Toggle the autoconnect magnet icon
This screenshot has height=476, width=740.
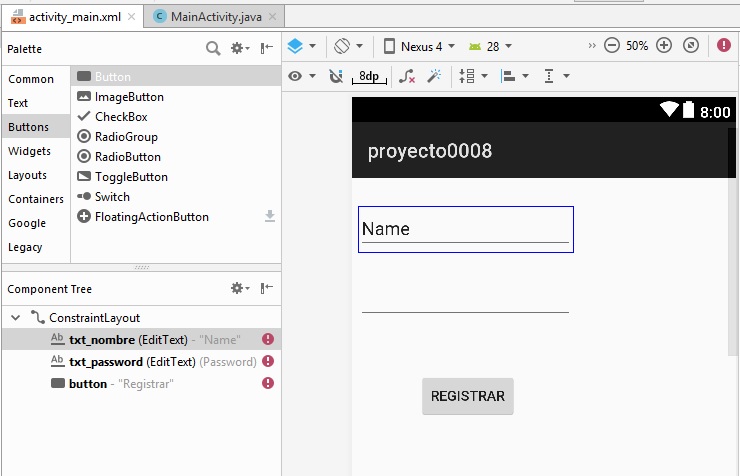(336, 76)
